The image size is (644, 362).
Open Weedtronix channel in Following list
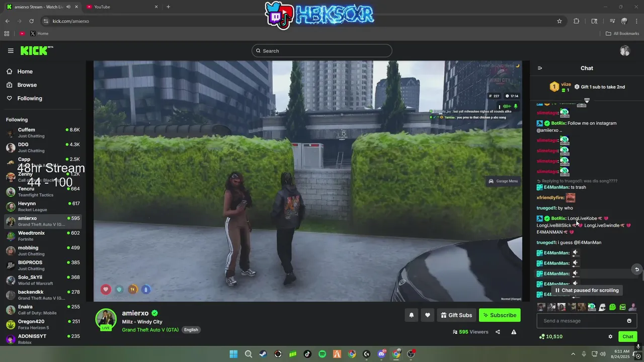pos(43,236)
